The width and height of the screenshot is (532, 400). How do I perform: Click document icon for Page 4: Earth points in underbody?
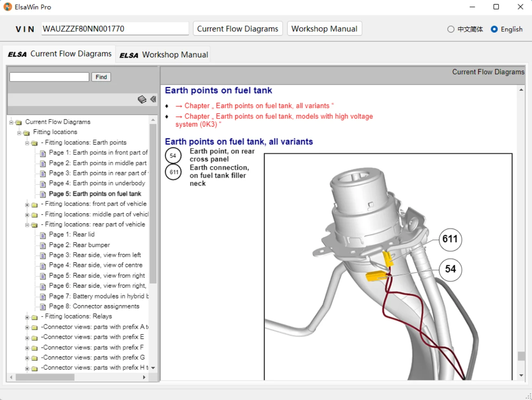click(43, 184)
